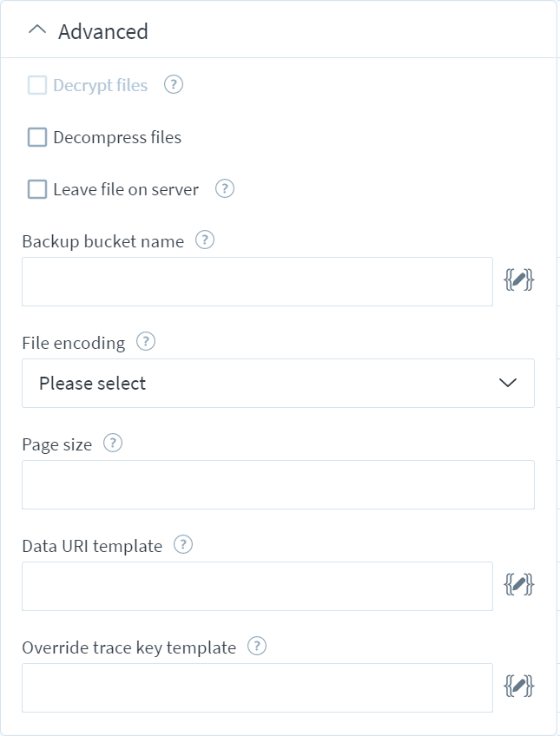Tick the Leave file on server checkbox
This screenshot has height=736, width=560.
tap(37, 189)
